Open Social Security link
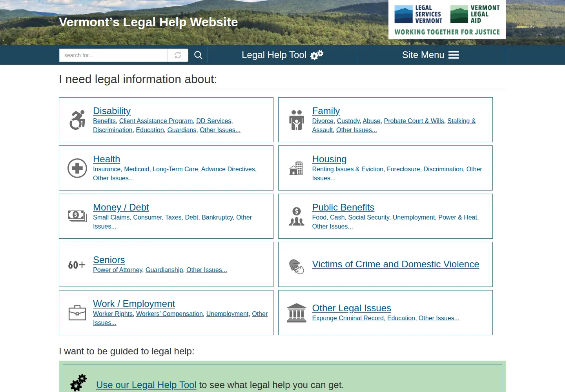Viewport: 565px width, 392px height. tap(369, 217)
